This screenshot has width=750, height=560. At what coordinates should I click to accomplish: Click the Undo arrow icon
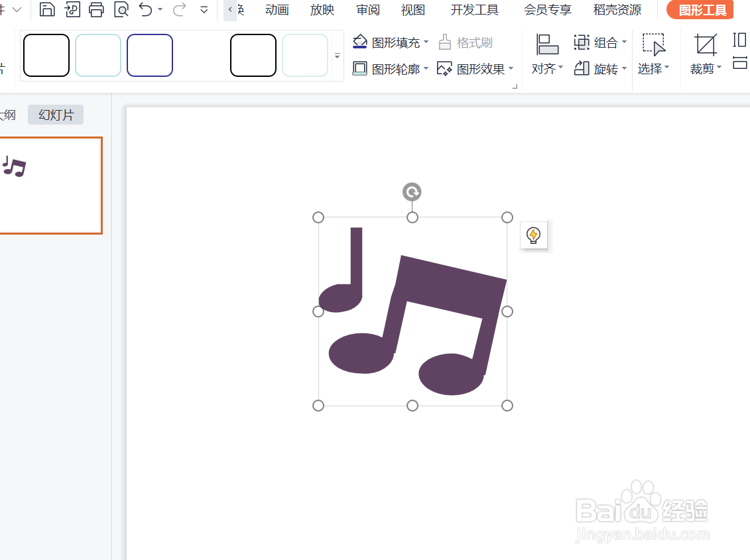[x=146, y=9]
